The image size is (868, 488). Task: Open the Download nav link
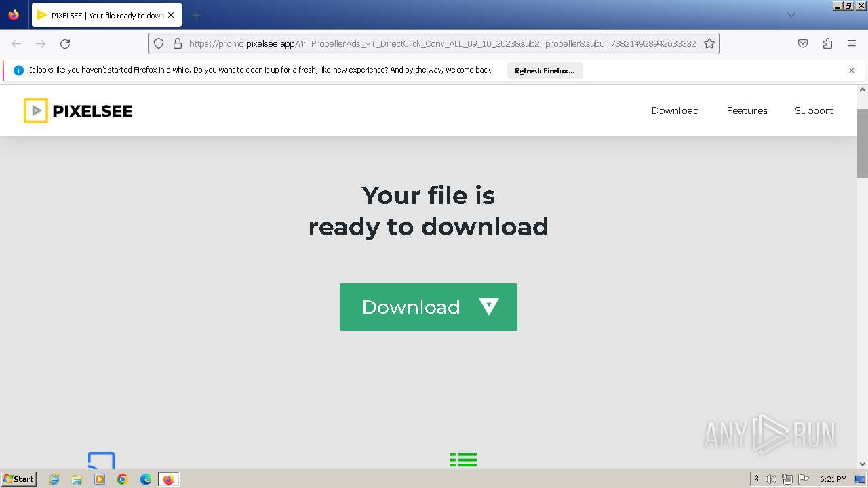pos(675,110)
